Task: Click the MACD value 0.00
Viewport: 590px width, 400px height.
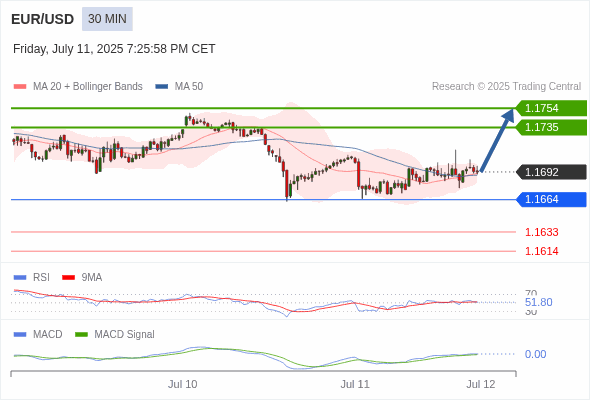Action: point(535,354)
